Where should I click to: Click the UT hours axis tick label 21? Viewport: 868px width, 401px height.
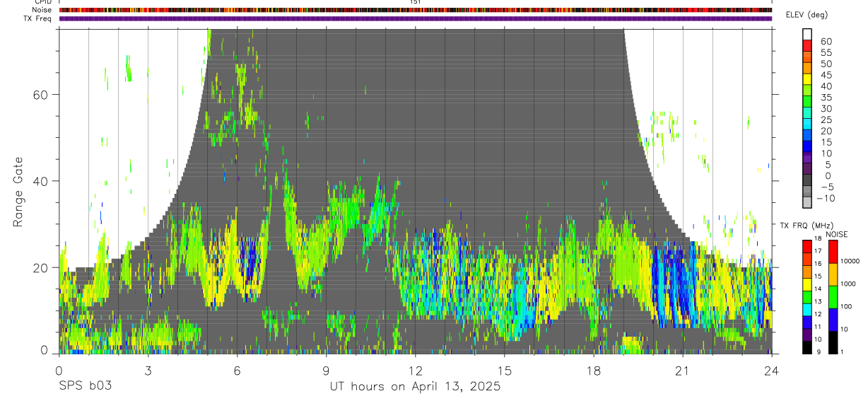[683, 370]
